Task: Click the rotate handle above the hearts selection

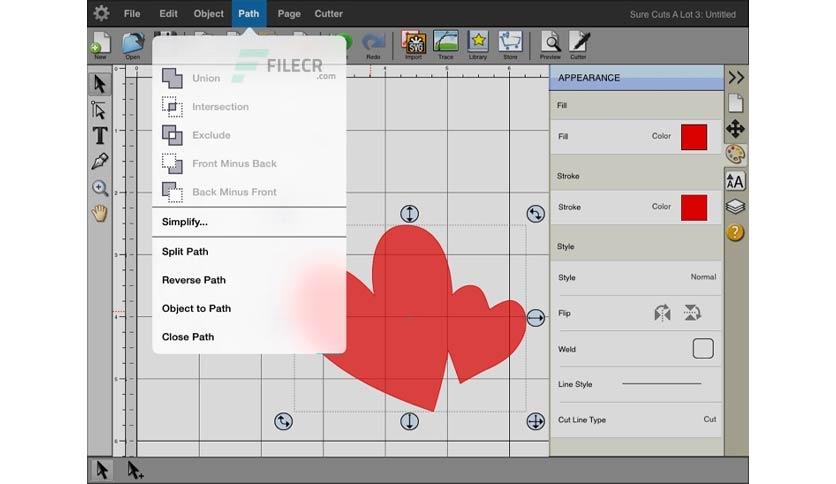Action: pyautogui.click(x=535, y=214)
